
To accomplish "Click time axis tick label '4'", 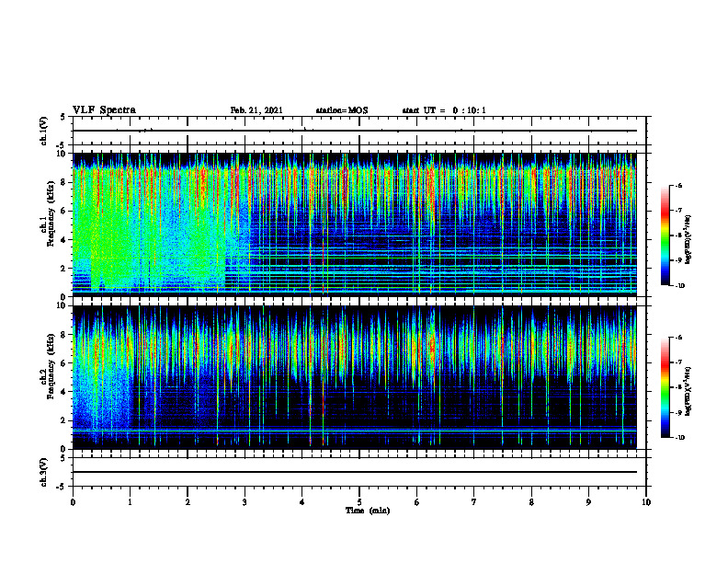I will click(302, 502).
